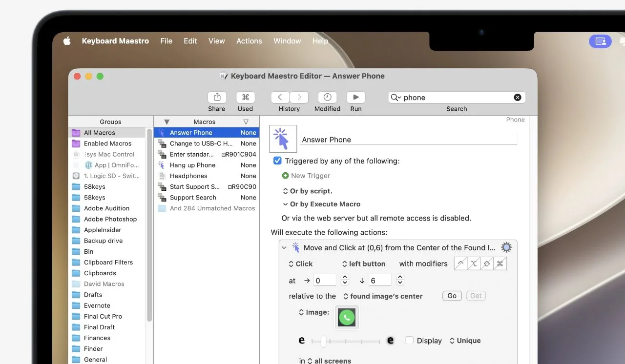Click the phone search field

click(457, 98)
